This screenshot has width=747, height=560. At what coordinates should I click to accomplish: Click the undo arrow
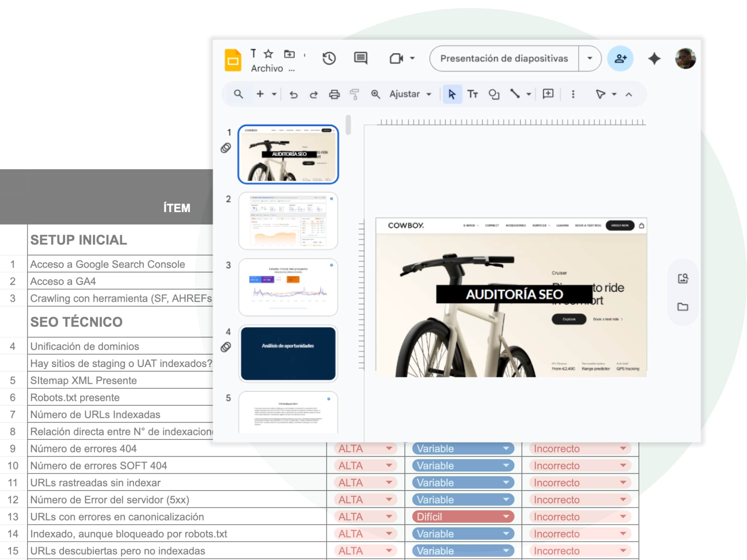coord(294,94)
